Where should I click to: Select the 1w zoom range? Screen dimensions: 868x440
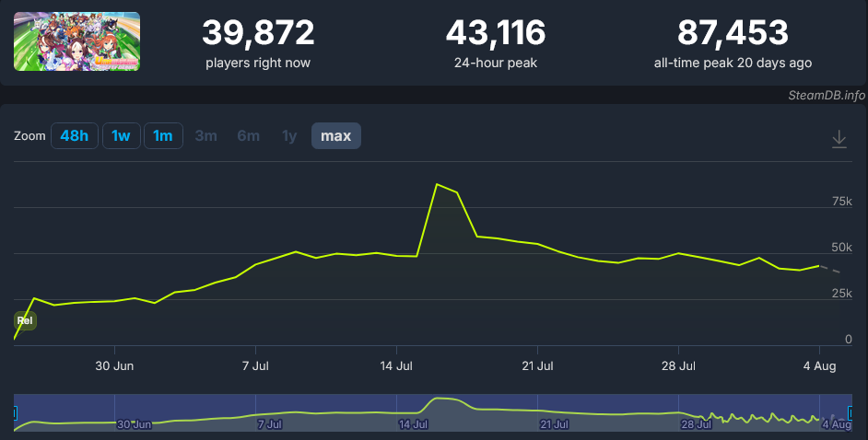(121, 136)
